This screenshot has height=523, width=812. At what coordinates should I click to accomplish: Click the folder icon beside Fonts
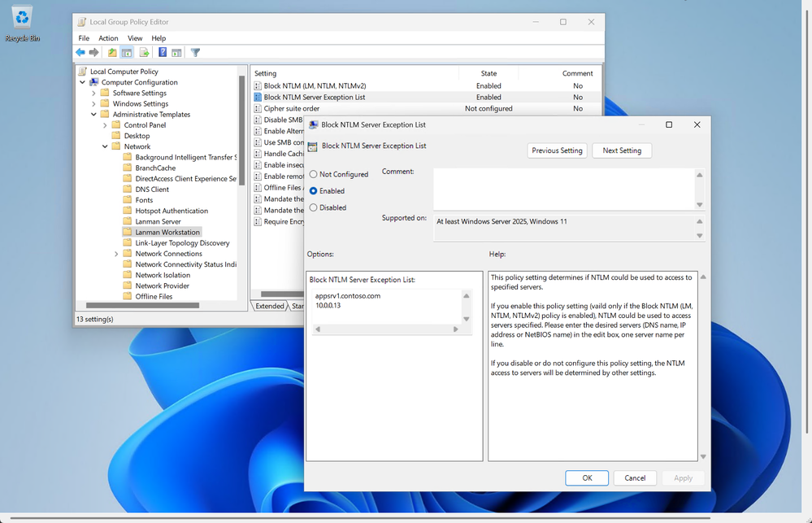(x=128, y=200)
